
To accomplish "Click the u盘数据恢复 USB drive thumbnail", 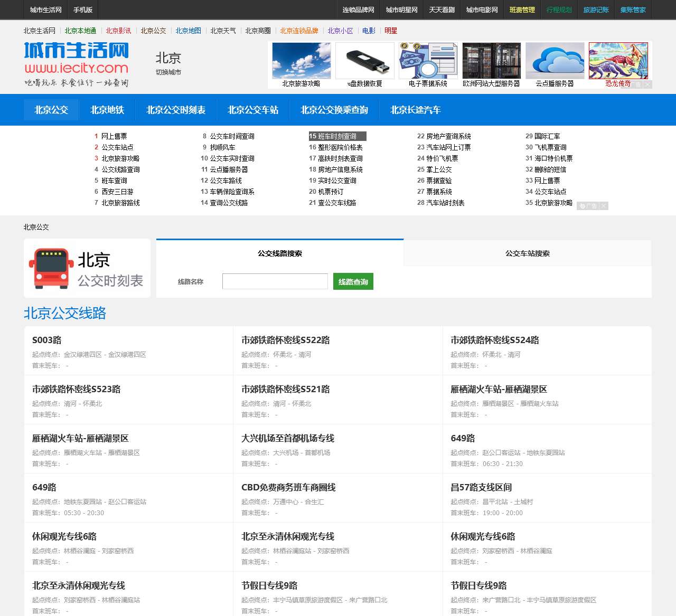I will (x=364, y=61).
